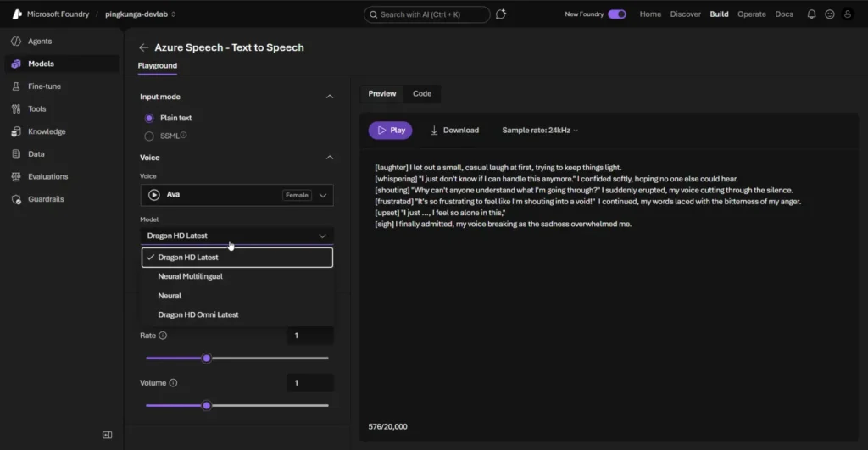The width and height of the screenshot is (868, 450).
Task: Switch to the Code tab
Action: coord(422,94)
